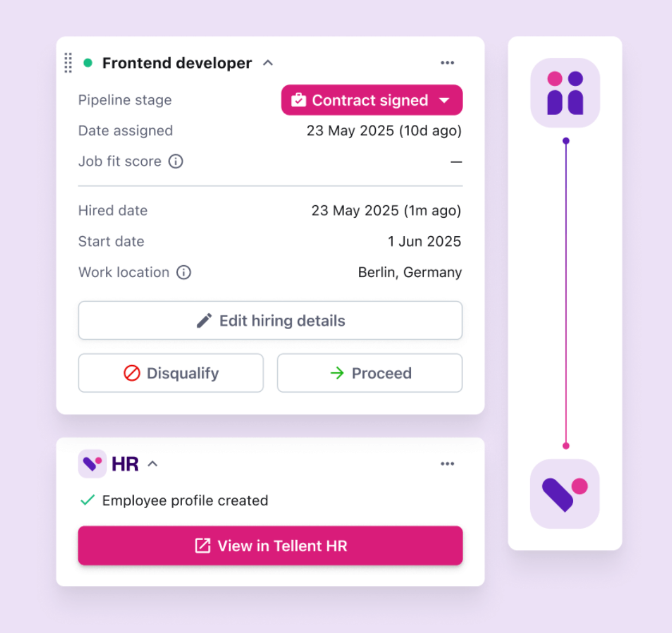Image resolution: width=672 pixels, height=633 pixels.
Task: Click the Job fit score info icon
Action: click(x=176, y=162)
